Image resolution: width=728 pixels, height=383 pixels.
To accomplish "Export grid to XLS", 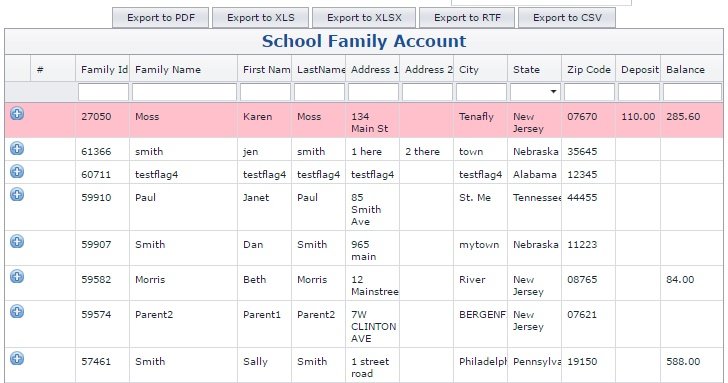I will point(260,18).
